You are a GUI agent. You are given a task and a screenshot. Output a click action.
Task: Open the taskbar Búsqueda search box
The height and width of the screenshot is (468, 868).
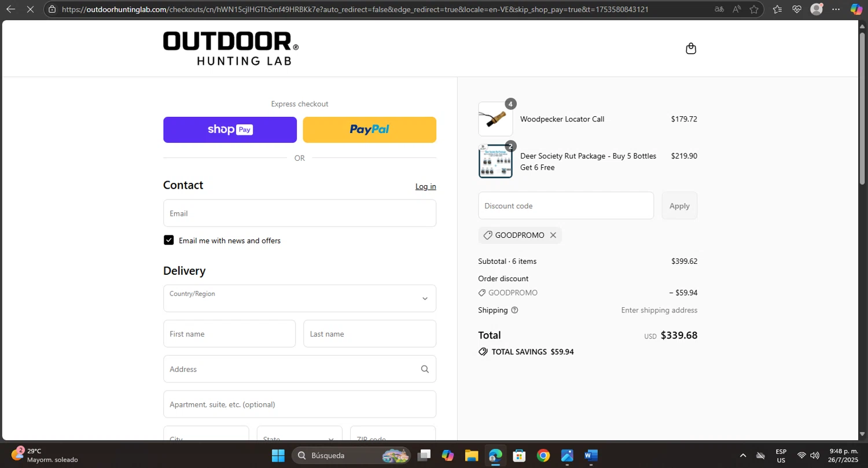(x=351, y=456)
